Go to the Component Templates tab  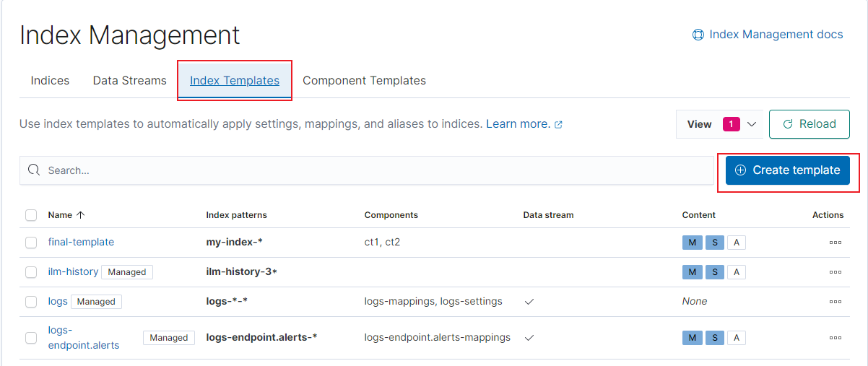[x=364, y=81]
